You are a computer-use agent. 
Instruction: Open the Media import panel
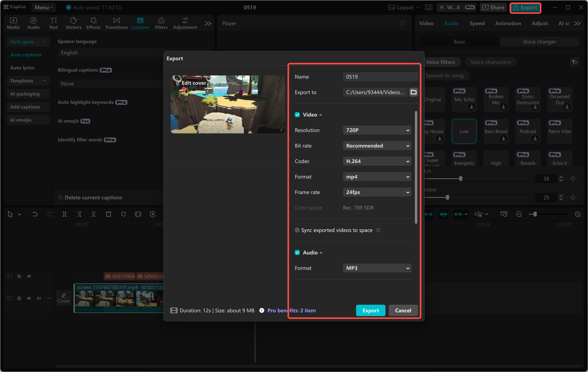(x=13, y=23)
